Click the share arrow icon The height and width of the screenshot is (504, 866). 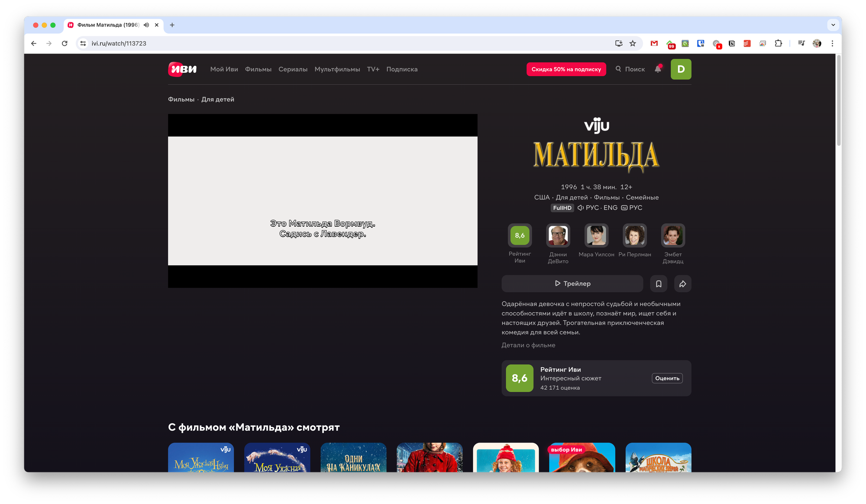(x=682, y=284)
